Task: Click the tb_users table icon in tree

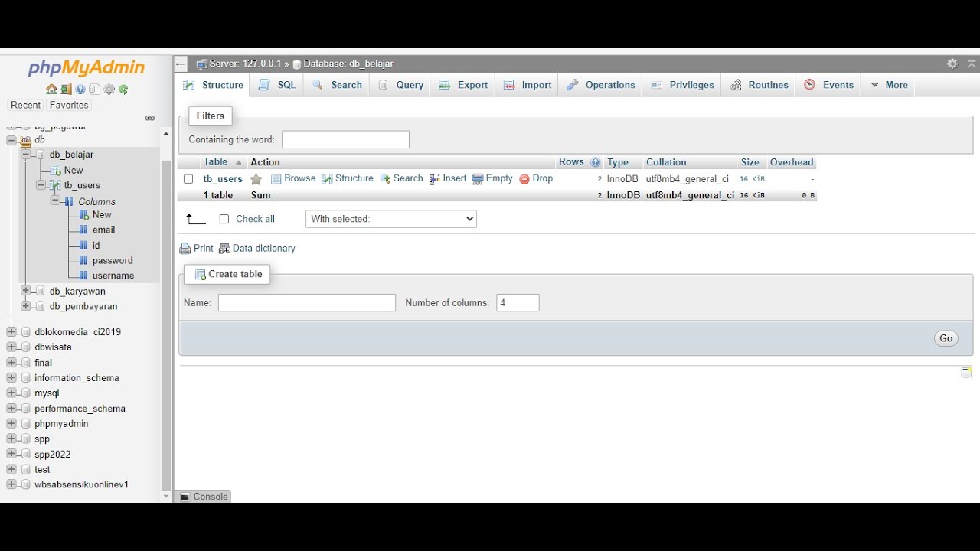Action: (x=54, y=185)
